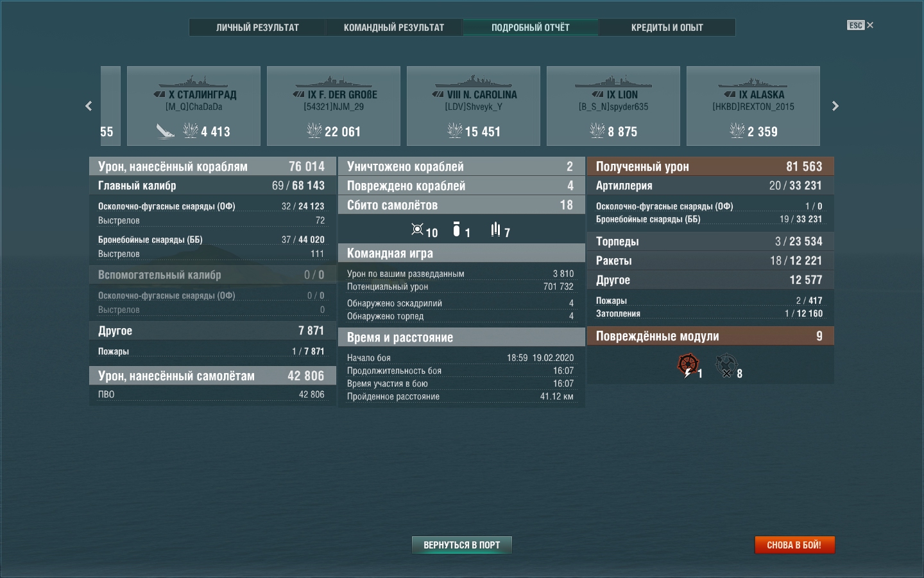Click damage icon beside 22 061
The width and height of the screenshot is (924, 578).
coord(314,131)
